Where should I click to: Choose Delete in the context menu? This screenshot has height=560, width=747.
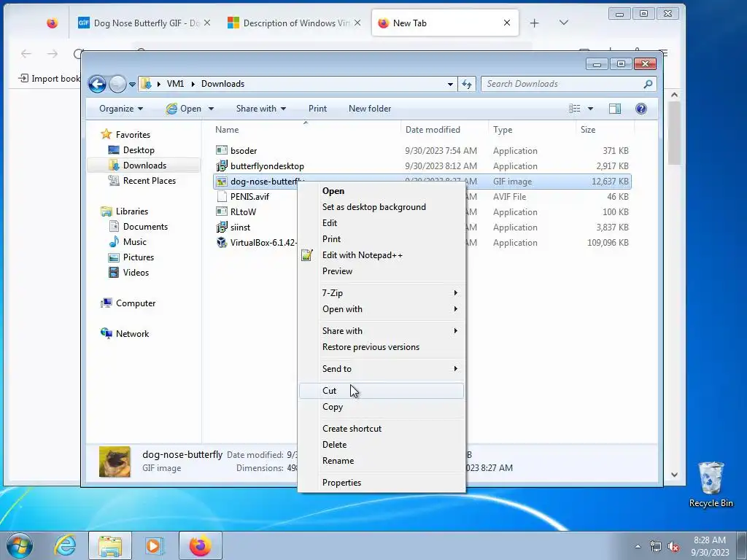381,444
